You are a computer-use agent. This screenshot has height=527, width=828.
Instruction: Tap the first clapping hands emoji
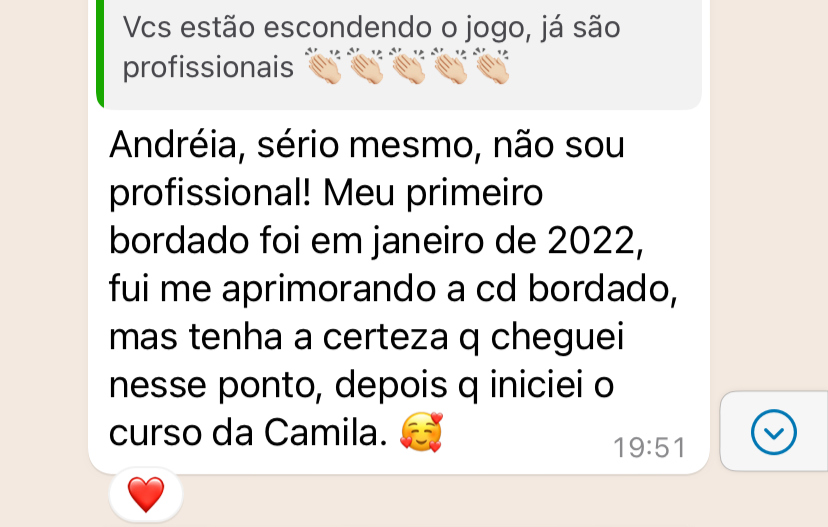click(324, 66)
